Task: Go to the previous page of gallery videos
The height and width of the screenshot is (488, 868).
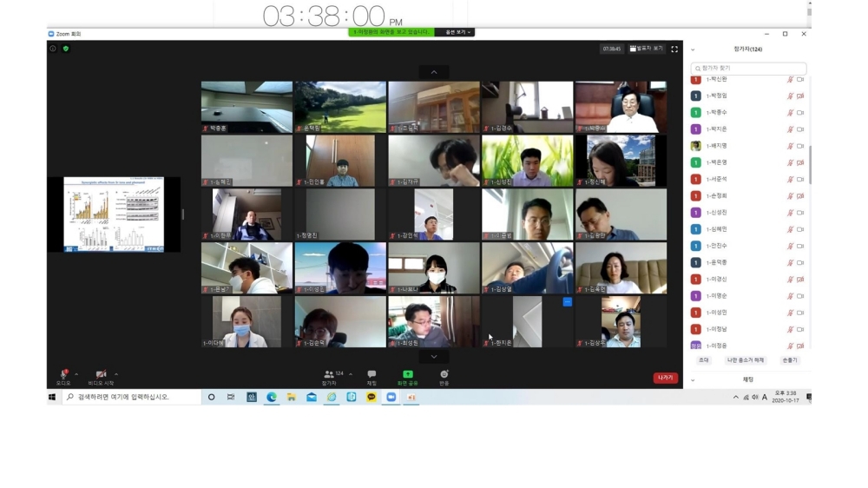Action: click(x=434, y=72)
